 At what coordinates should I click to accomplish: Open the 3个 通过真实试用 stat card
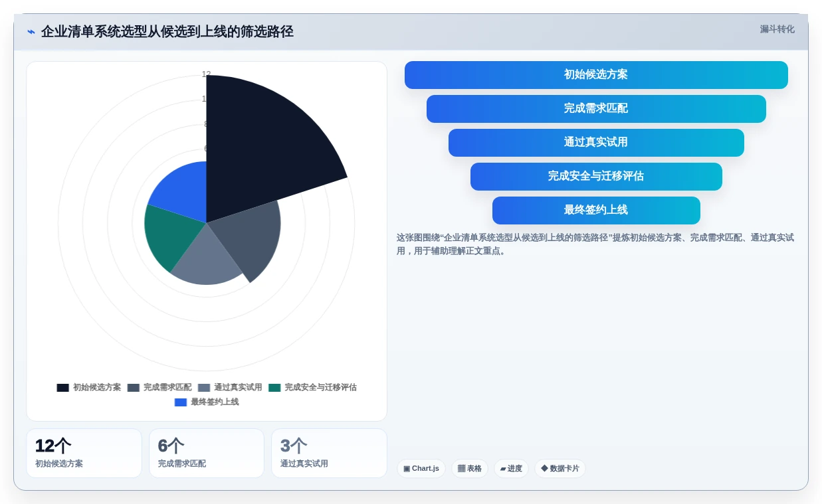(x=329, y=453)
